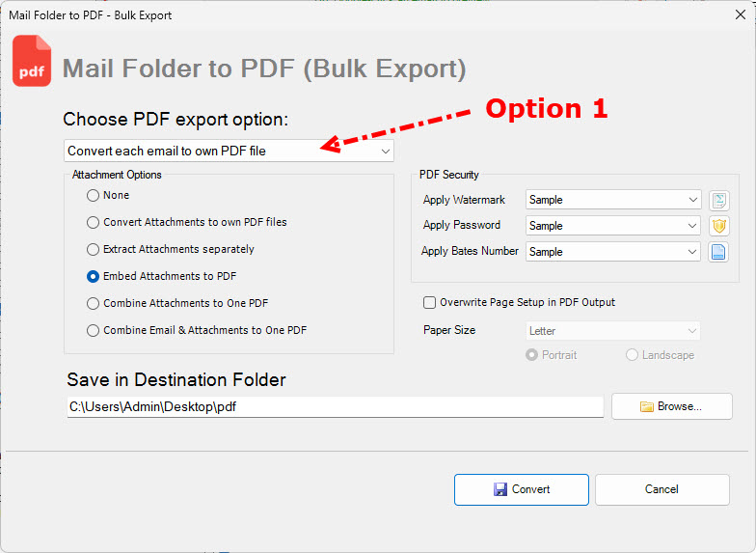Open the Apply Bates Number dropdown
Screen dimensions: 756x553
click(612, 252)
